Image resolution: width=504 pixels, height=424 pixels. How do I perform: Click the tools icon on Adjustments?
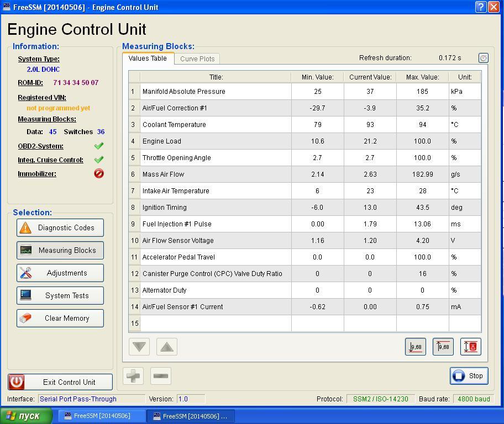(26, 273)
